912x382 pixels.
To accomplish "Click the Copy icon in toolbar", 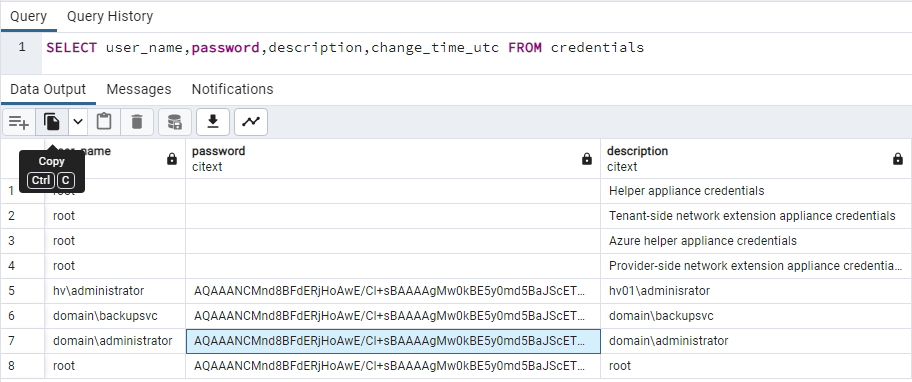I will click(52, 122).
